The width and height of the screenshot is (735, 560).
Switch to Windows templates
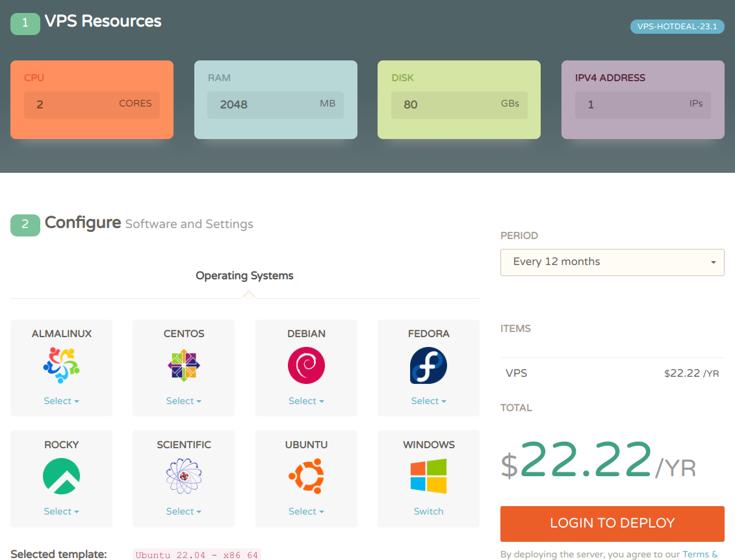point(428,511)
